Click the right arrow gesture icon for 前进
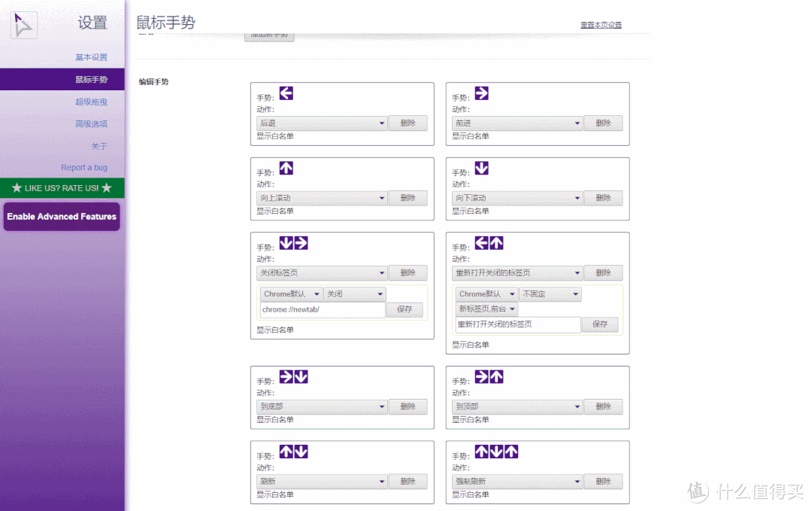Screen dimensions: 812x511 [x=481, y=93]
